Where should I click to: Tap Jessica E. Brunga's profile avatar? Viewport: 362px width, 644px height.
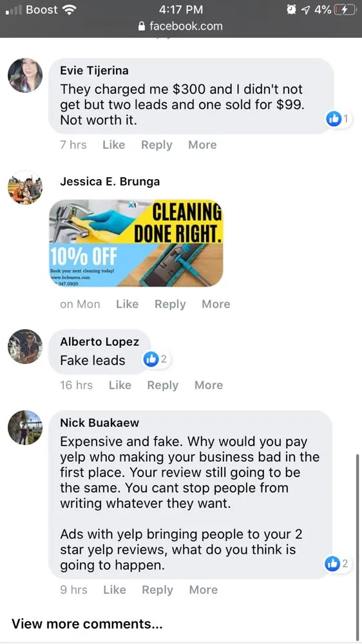[x=25, y=187]
